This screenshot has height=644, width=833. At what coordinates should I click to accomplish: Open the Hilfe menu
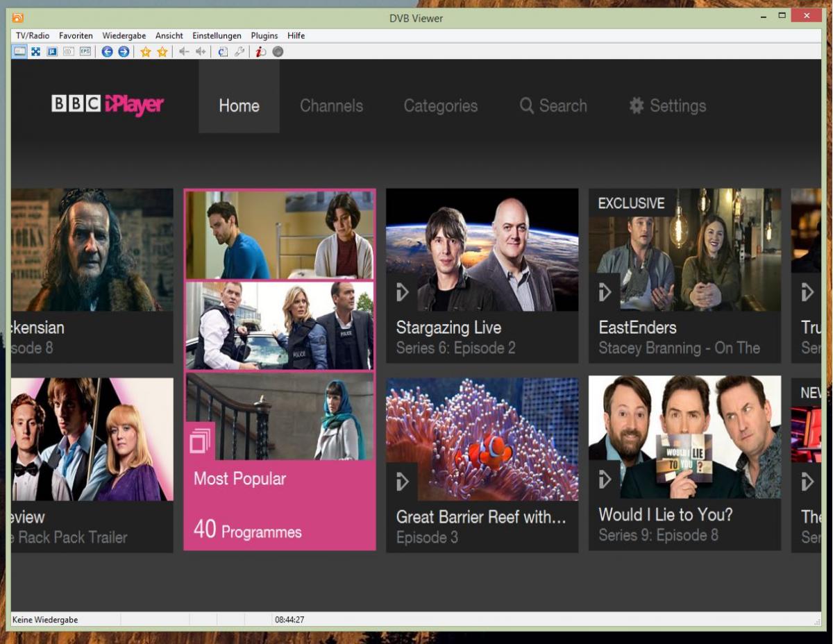pos(296,35)
